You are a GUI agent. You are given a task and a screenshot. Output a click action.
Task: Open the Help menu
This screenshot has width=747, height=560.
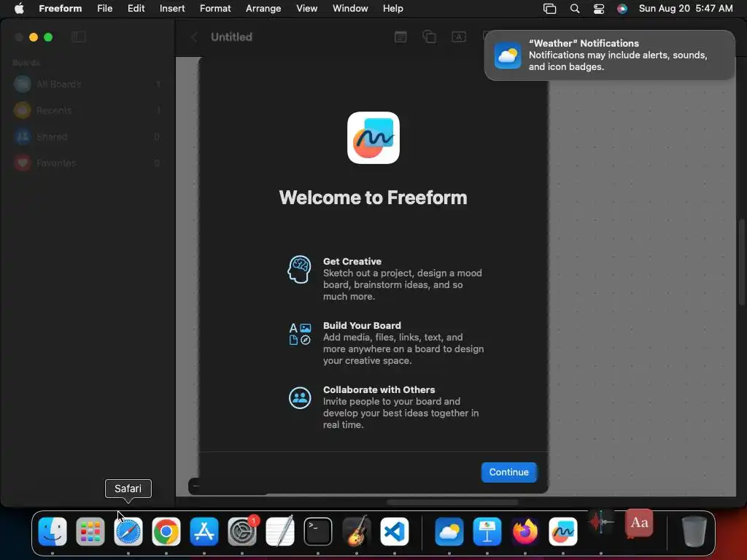coord(393,8)
